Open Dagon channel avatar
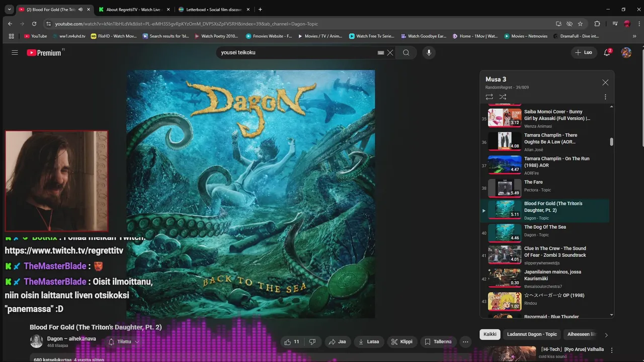The image size is (644, 362). click(x=36, y=341)
